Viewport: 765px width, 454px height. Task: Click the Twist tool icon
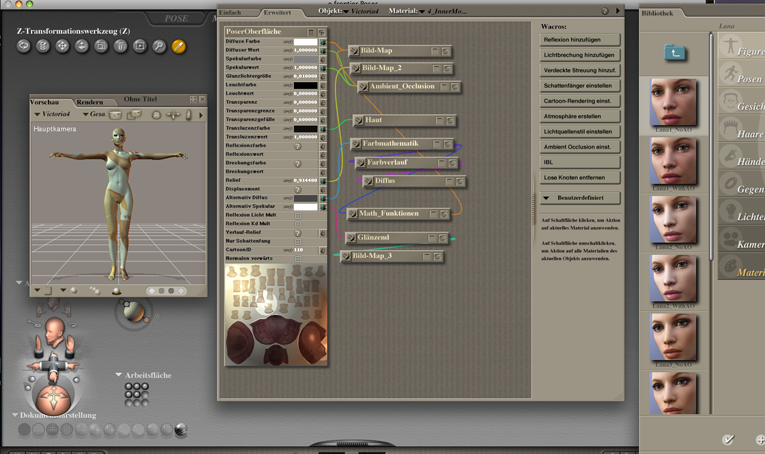tap(43, 46)
